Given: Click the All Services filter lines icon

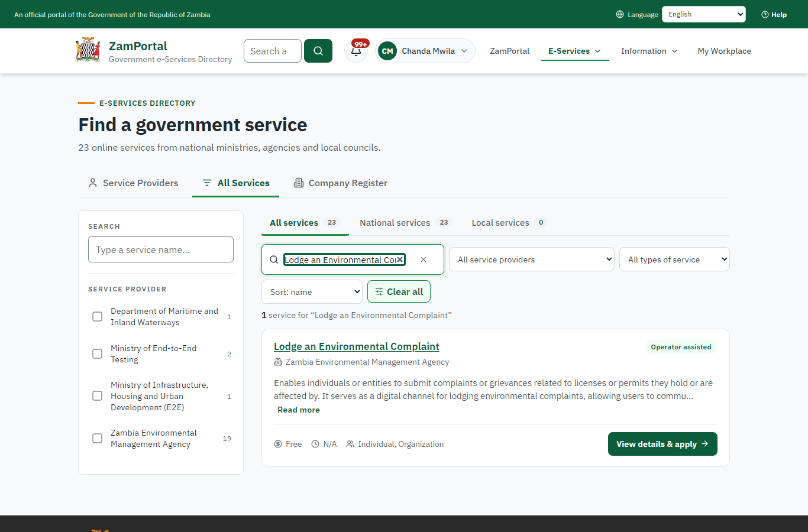Looking at the screenshot, I should 206,183.
